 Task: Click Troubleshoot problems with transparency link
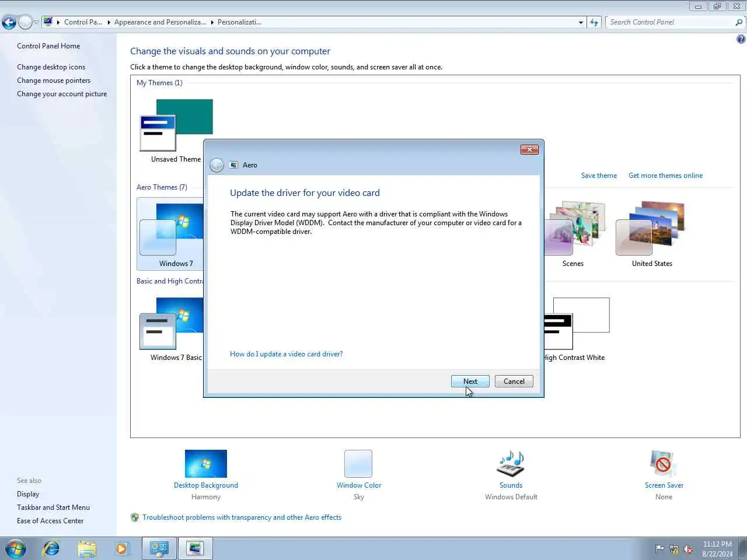click(242, 517)
